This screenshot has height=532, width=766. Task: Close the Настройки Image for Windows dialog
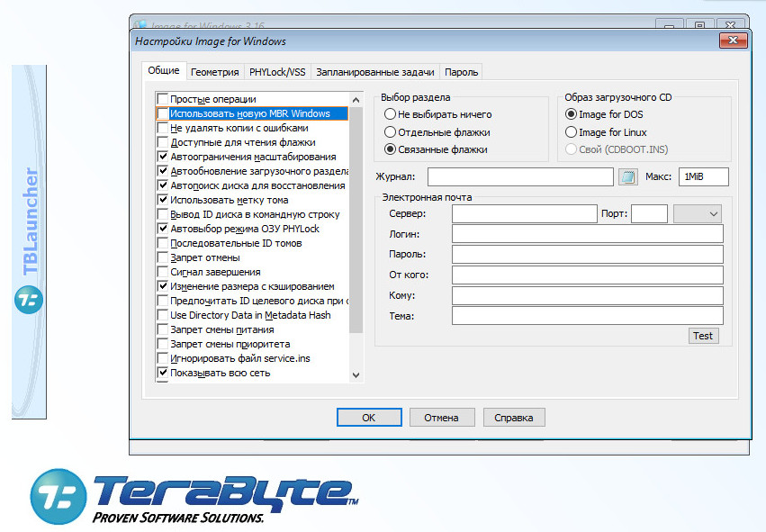click(x=733, y=41)
